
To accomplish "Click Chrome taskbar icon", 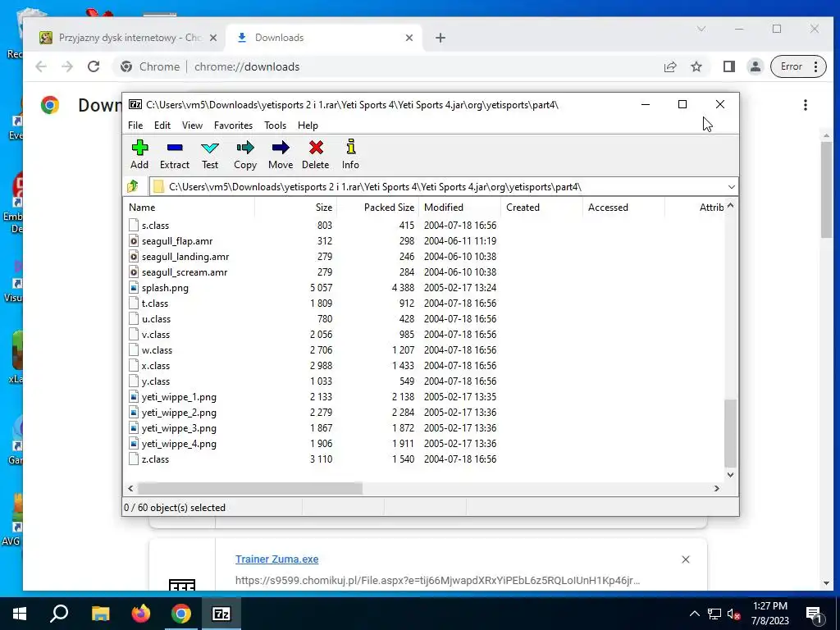I will [x=181, y=614].
